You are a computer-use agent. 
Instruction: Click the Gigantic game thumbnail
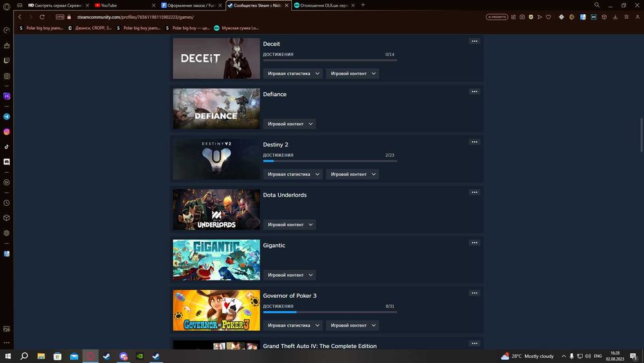click(216, 260)
